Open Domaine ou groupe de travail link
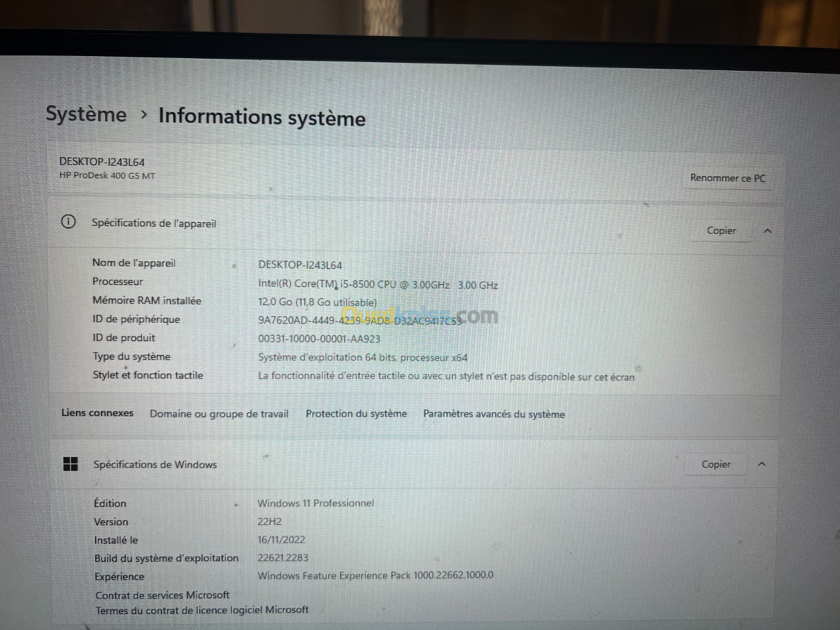Screen dimensions: 840x630 click(219, 414)
